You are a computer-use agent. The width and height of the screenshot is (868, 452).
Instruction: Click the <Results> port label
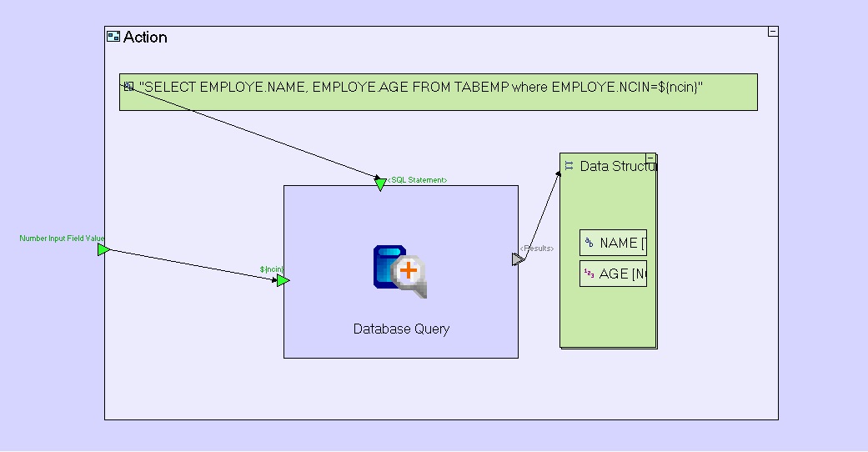(538, 249)
